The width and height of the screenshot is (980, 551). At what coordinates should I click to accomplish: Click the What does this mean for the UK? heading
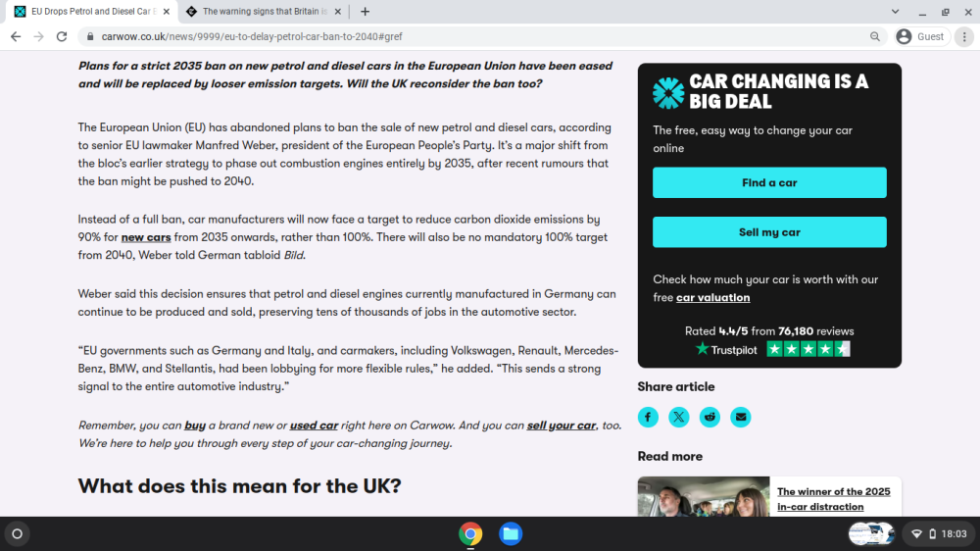[239, 486]
